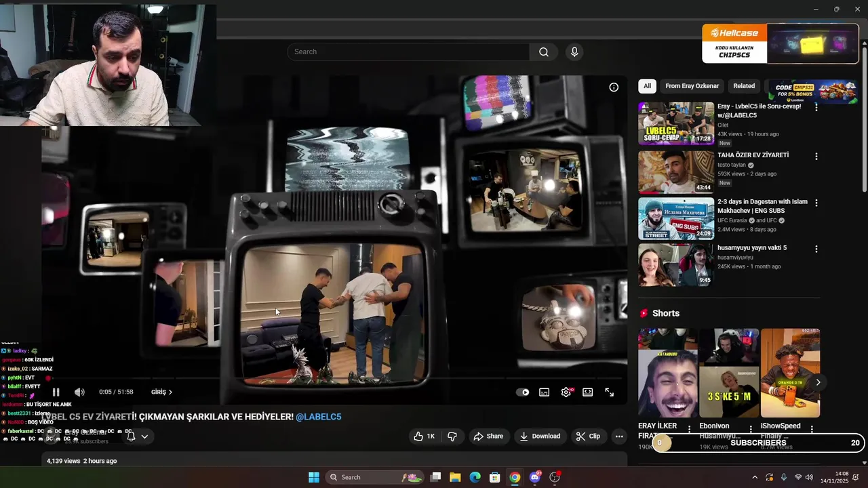Screen dimensions: 868x488
Task: Toggle the autoplay switch in player
Action: click(523, 392)
